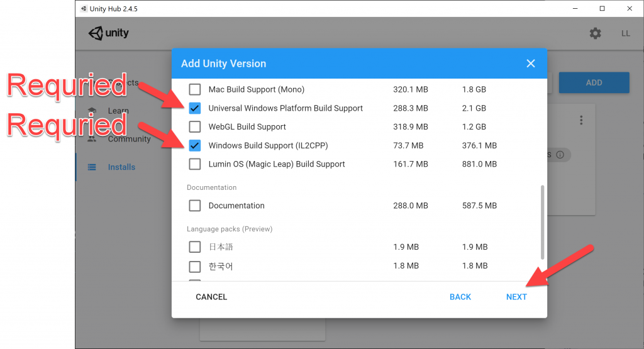This screenshot has height=349, width=644.
Task: Open the Installs sidebar tab
Action: pos(121,167)
